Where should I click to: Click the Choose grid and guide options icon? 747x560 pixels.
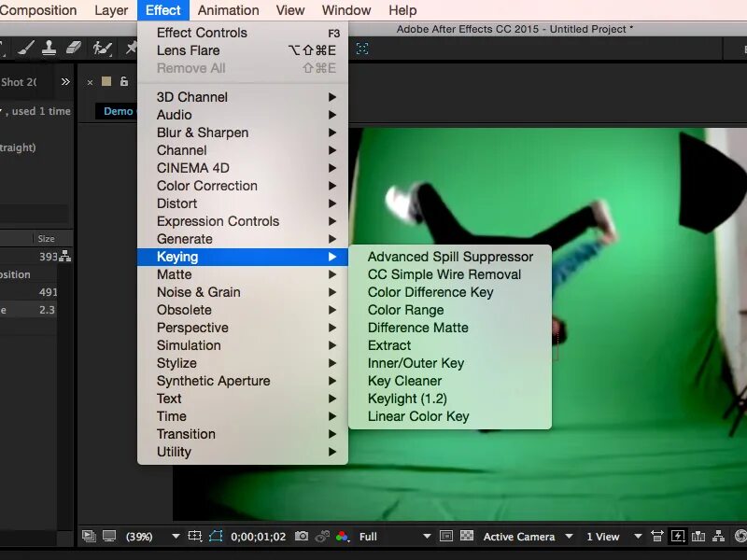(x=195, y=536)
